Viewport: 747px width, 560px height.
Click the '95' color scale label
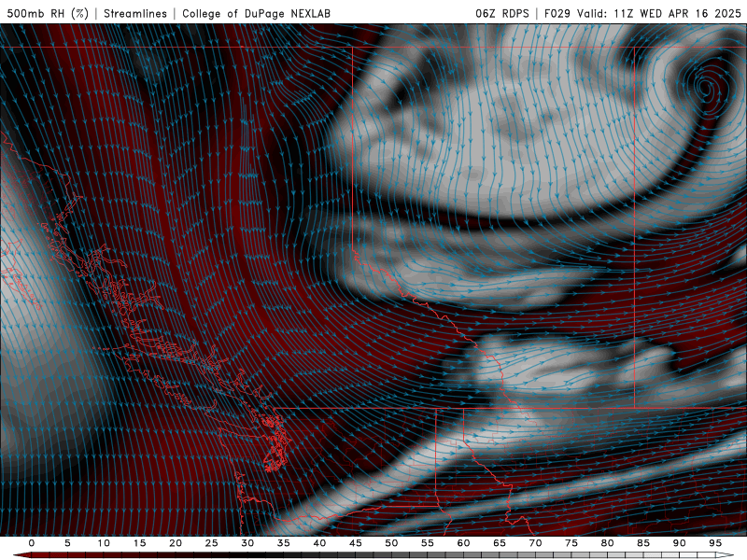715,543
